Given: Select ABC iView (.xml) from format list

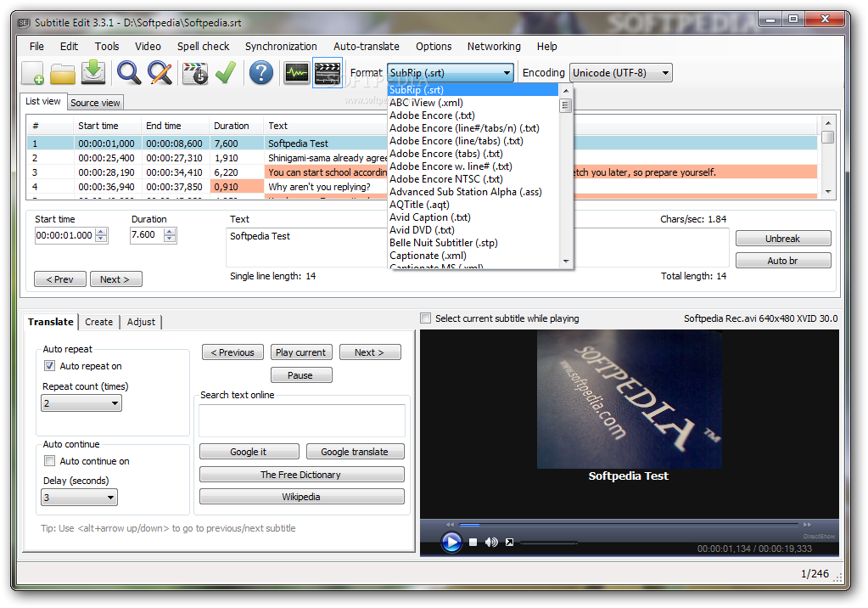Looking at the screenshot, I should (x=426, y=103).
